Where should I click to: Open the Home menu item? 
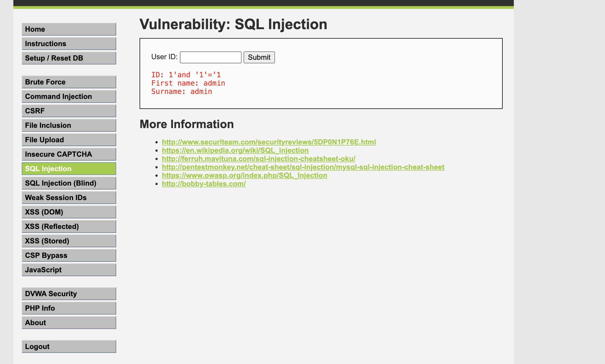point(69,29)
